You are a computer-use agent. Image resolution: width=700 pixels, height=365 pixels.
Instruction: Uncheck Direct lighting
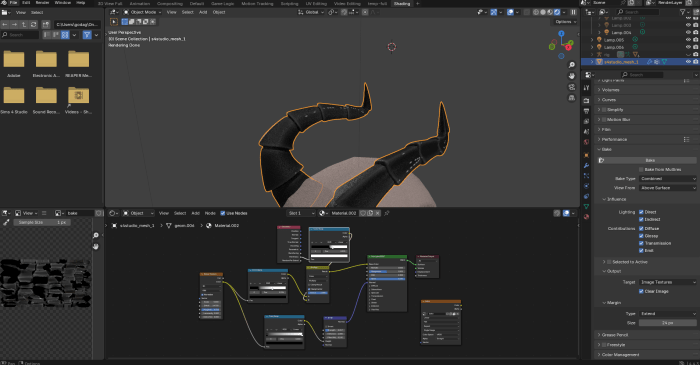[x=641, y=212]
